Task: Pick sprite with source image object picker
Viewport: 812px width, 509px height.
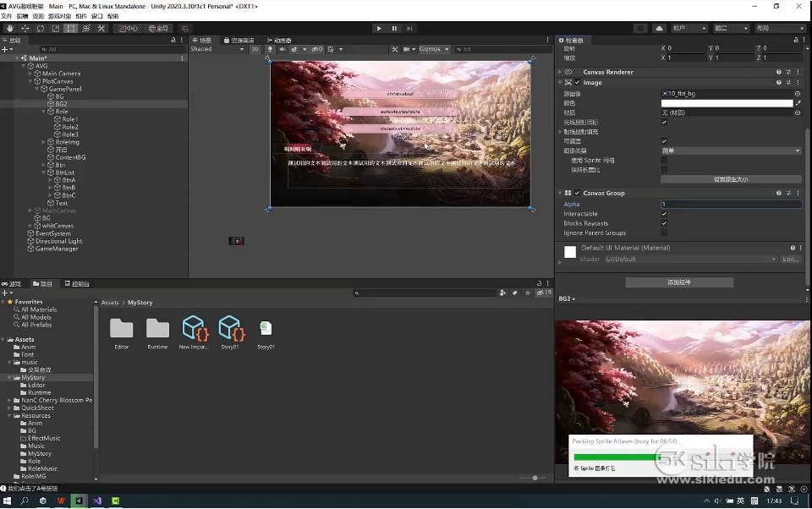Action: click(x=798, y=94)
